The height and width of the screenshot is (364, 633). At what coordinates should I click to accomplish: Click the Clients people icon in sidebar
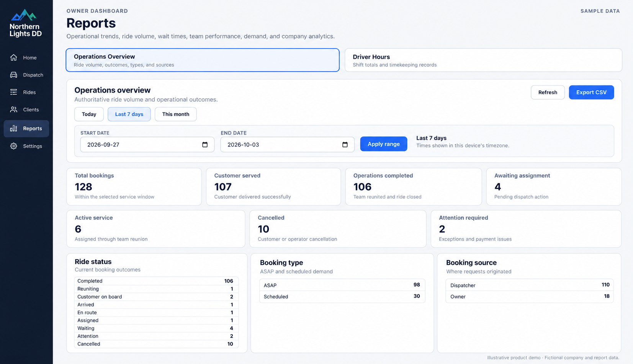[14, 109]
